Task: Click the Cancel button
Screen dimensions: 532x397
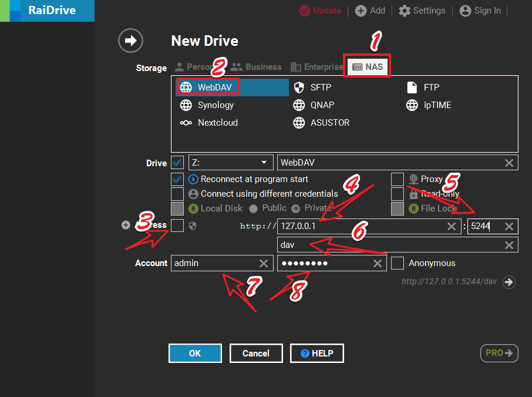Action: (256, 353)
